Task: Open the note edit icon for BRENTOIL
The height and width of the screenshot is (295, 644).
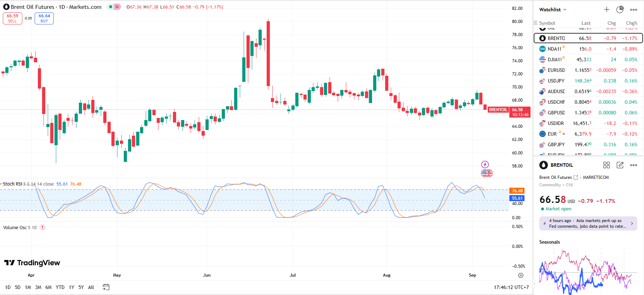Action: [620, 165]
